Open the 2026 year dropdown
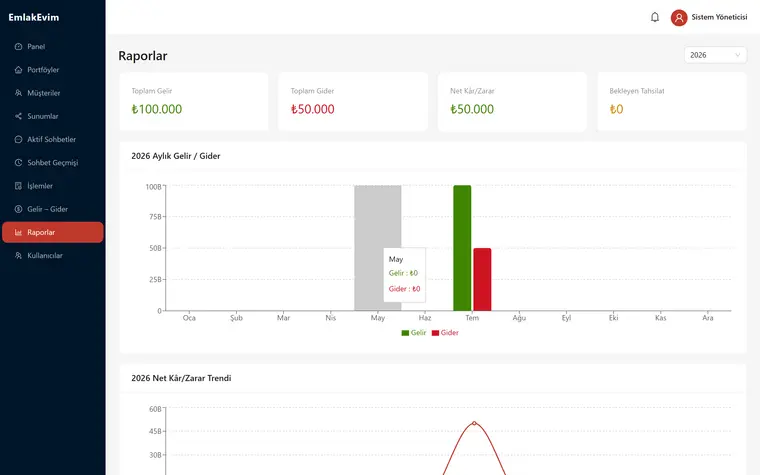The height and width of the screenshot is (475, 760). 715,55
